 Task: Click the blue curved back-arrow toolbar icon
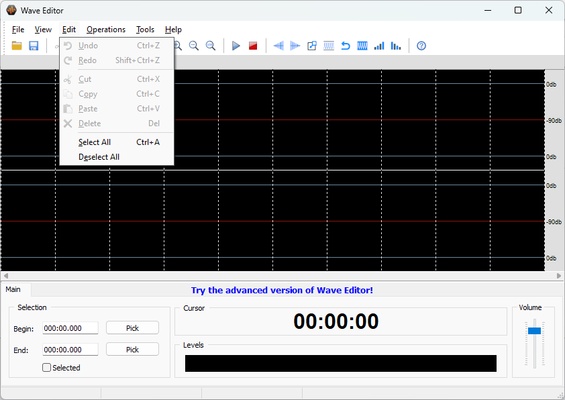(x=345, y=46)
